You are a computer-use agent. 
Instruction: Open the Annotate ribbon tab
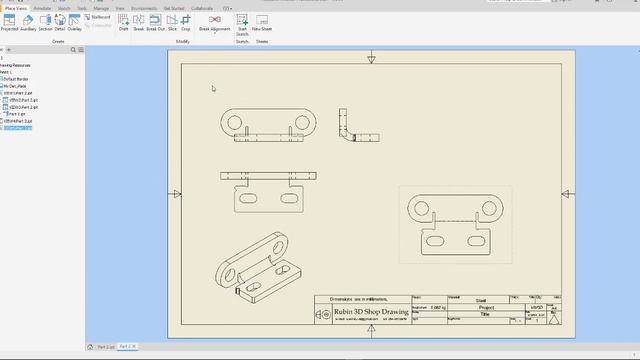pos(42,8)
